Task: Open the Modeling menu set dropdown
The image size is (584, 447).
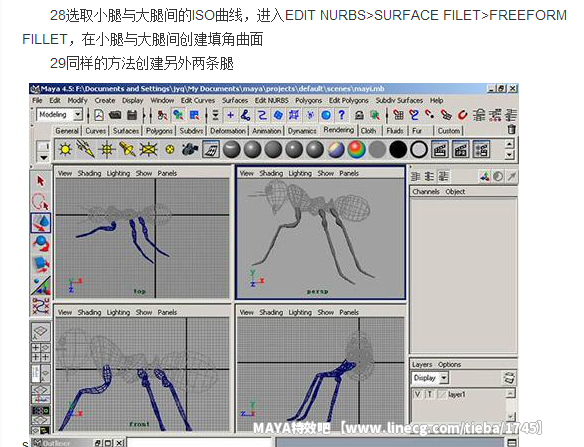Action: 60,115
